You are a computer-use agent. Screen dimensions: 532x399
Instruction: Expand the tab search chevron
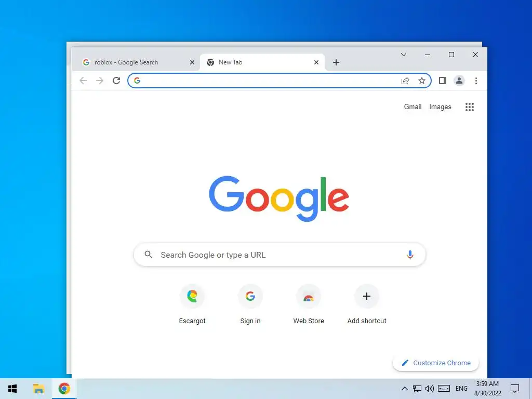[x=403, y=55]
